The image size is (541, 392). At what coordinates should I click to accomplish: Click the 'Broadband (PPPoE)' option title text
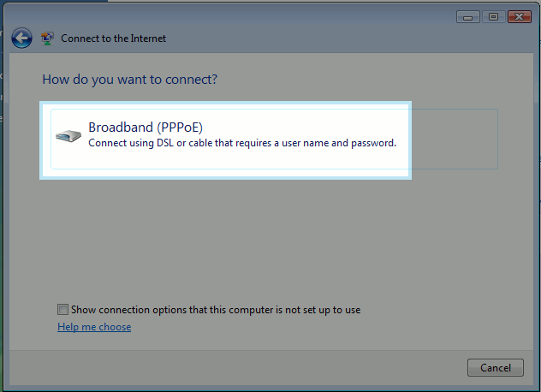tap(146, 128)
